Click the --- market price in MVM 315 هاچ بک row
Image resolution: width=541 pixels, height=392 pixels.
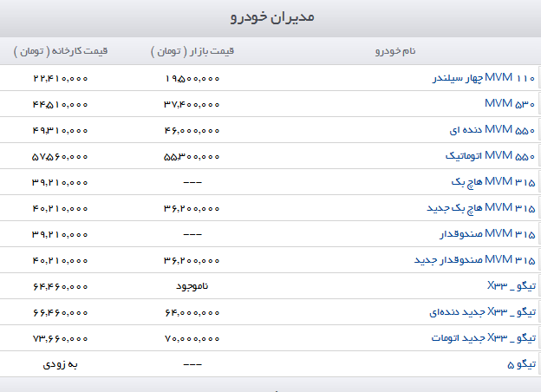click(x=192, y=182)
